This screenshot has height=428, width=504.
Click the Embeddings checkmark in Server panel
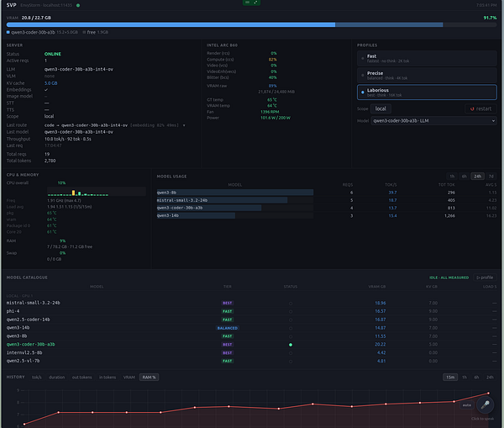(46, 90)
